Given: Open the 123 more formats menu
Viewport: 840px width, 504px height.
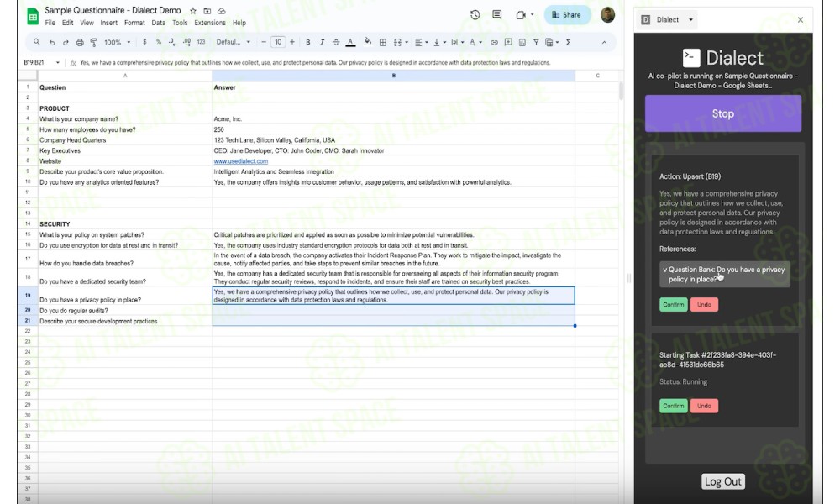Looking at the screenshot, I should click(201, 42).
